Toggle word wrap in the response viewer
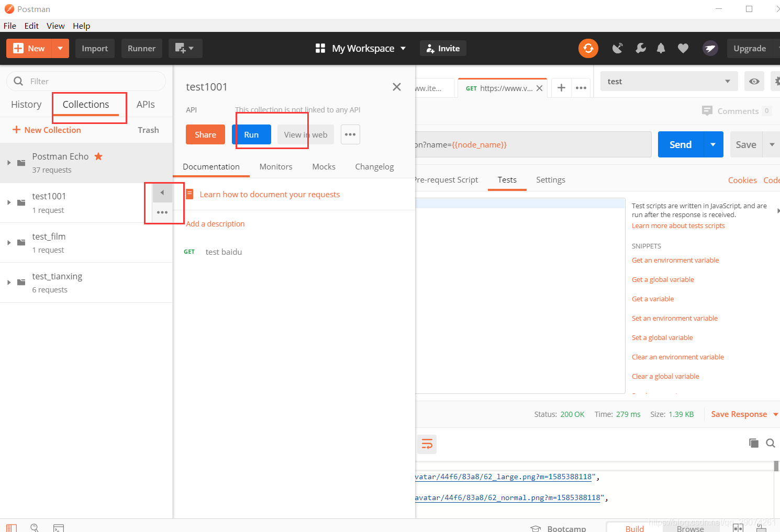The image size is (780, 532). coord(427,444)
